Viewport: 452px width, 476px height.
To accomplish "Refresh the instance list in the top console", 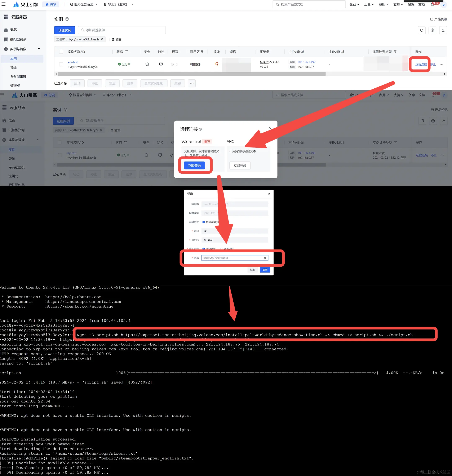I will pos(422,30).
